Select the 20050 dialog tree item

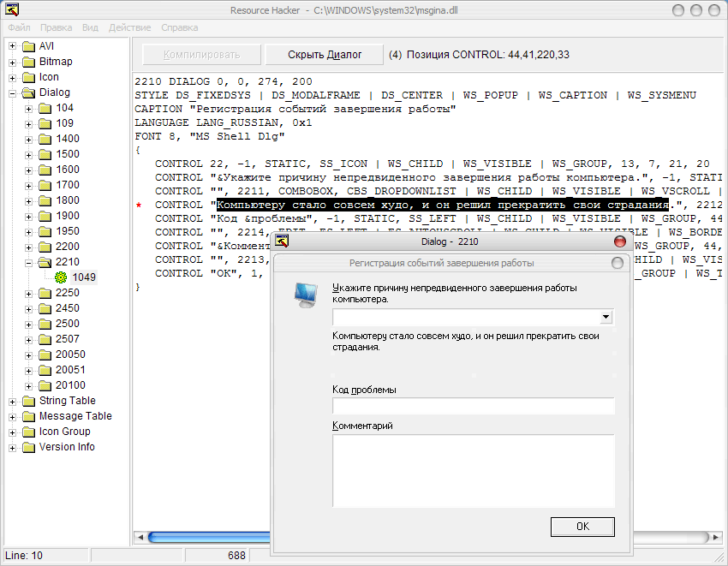point(70,354)
